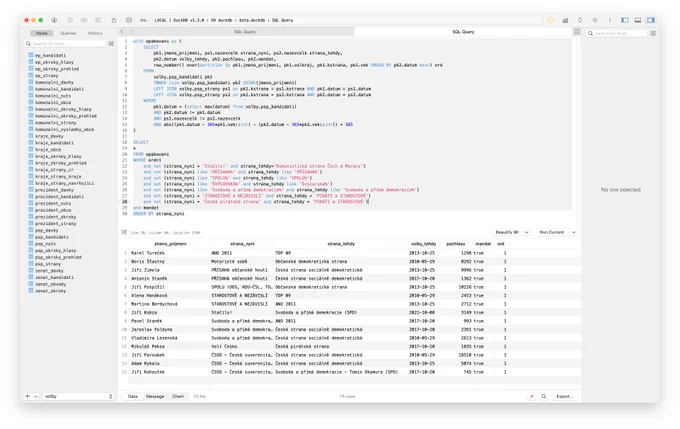Toggle the left sidebar panel icon

click(x=625, y=20)
